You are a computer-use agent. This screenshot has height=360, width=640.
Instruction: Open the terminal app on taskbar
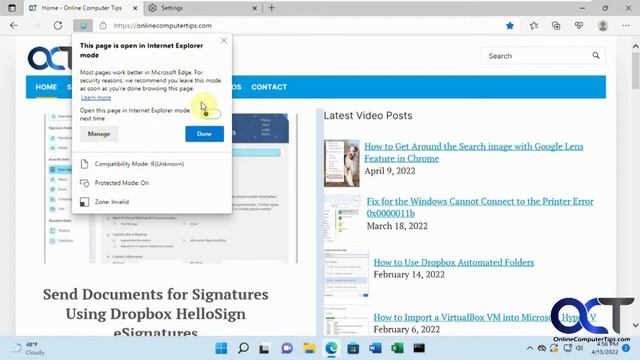[419, 348]
